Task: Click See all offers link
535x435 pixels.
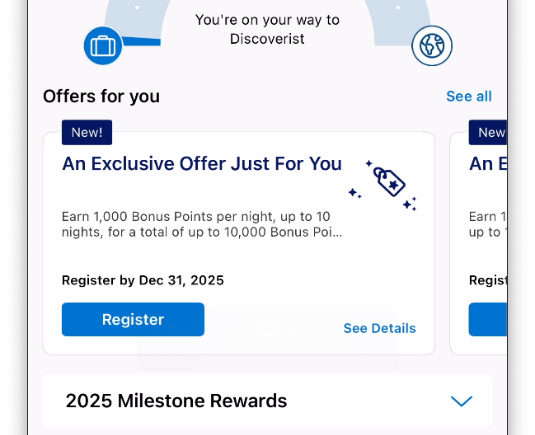Action: click(x=469, y=96)
